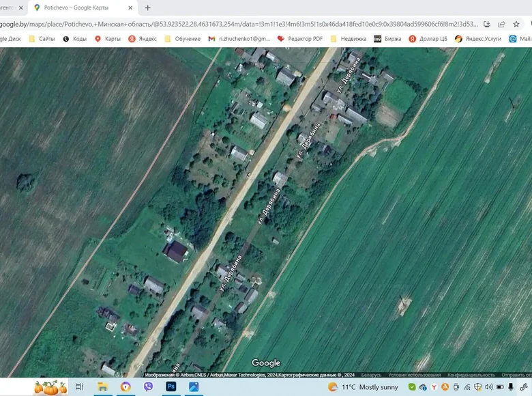
Task: Open File Explorer from the taskbar
Action: click(x=103, y=386)
